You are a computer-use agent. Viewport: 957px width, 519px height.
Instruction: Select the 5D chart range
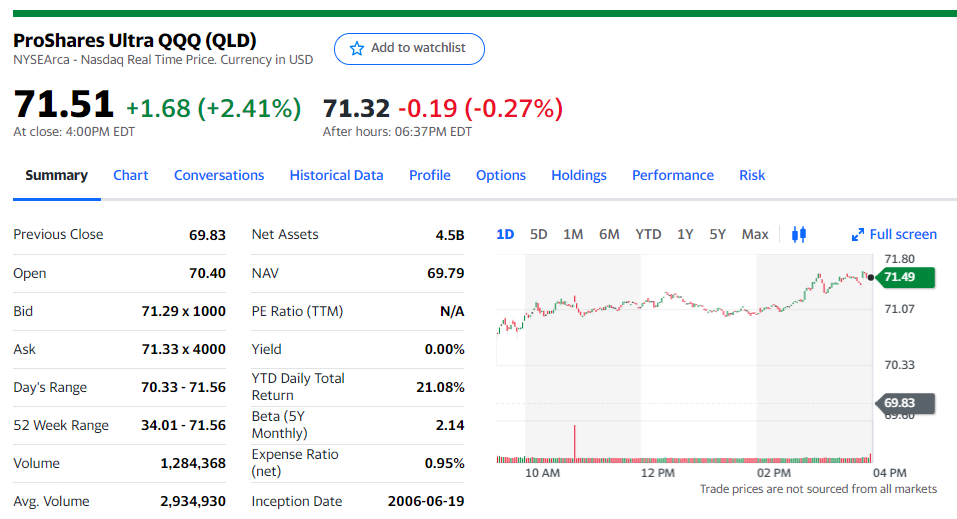538,234
